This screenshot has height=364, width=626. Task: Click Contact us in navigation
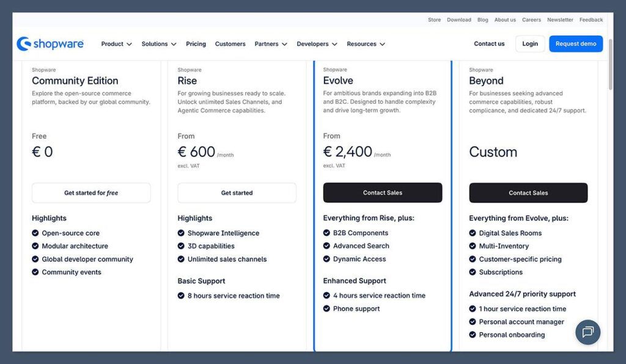(489, 44)
